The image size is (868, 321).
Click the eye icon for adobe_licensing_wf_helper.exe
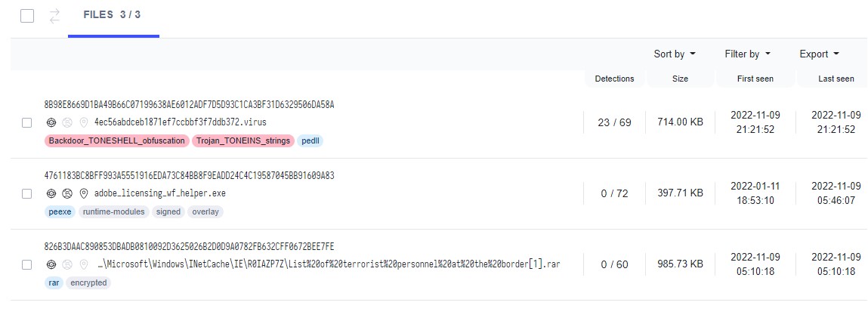(51, 193)
